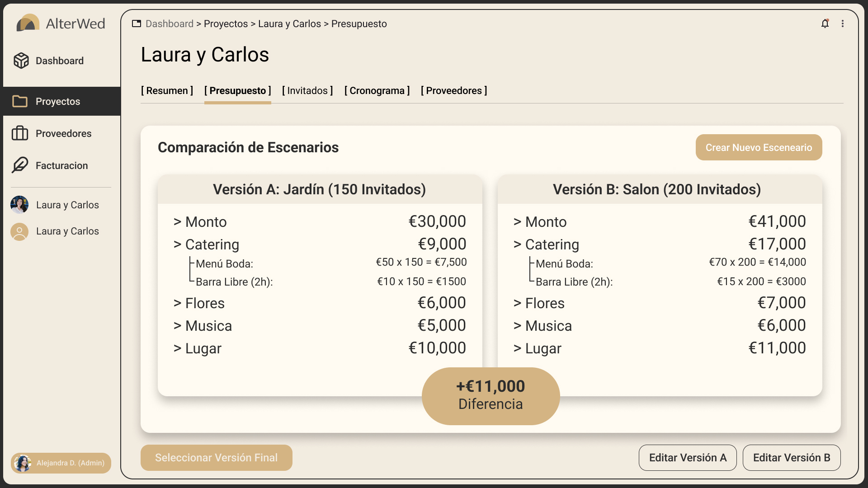Screen dimensions: 868x488
Task: Follow the Dashboard breadcrumb link
Action: (169, 23)
